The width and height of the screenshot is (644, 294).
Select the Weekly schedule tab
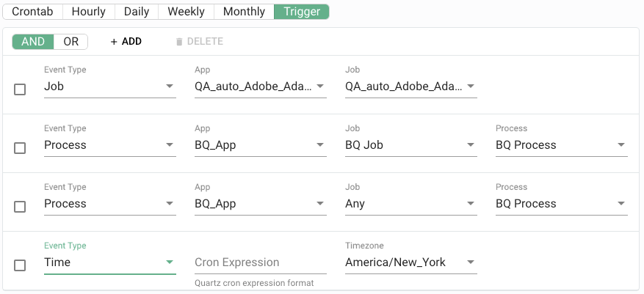(x=187, y=12)
